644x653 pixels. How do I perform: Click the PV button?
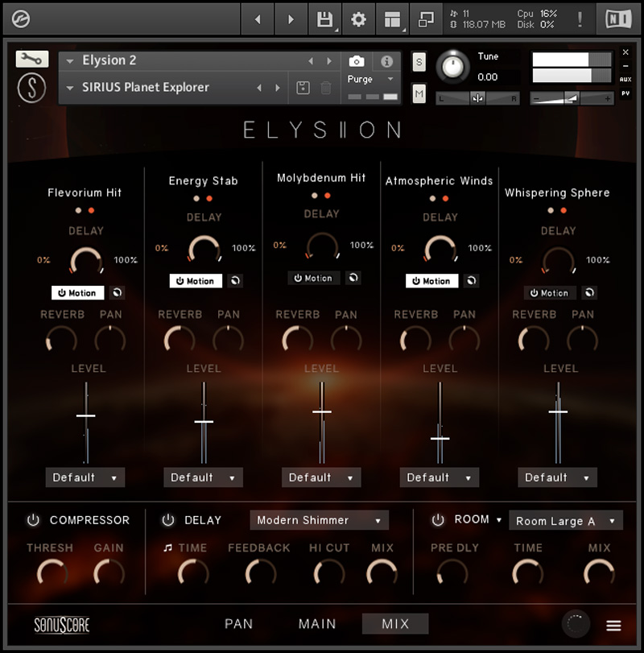[625, 93]
